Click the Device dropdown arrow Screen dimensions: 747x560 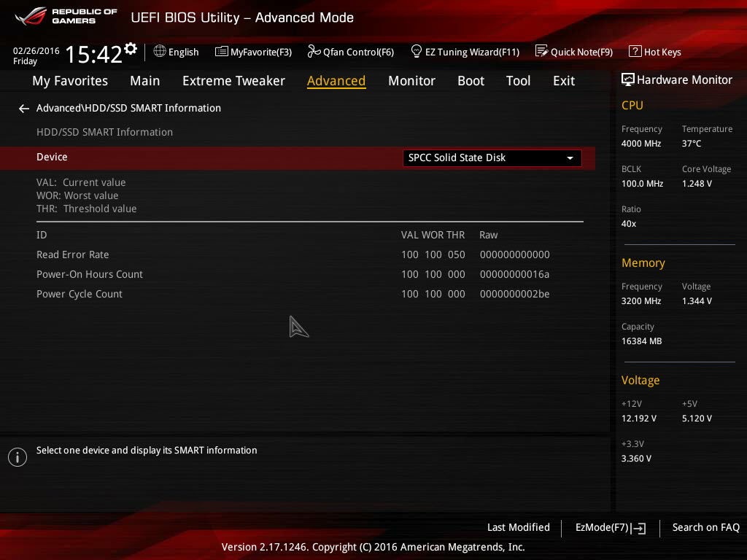[x=570, y=158]
